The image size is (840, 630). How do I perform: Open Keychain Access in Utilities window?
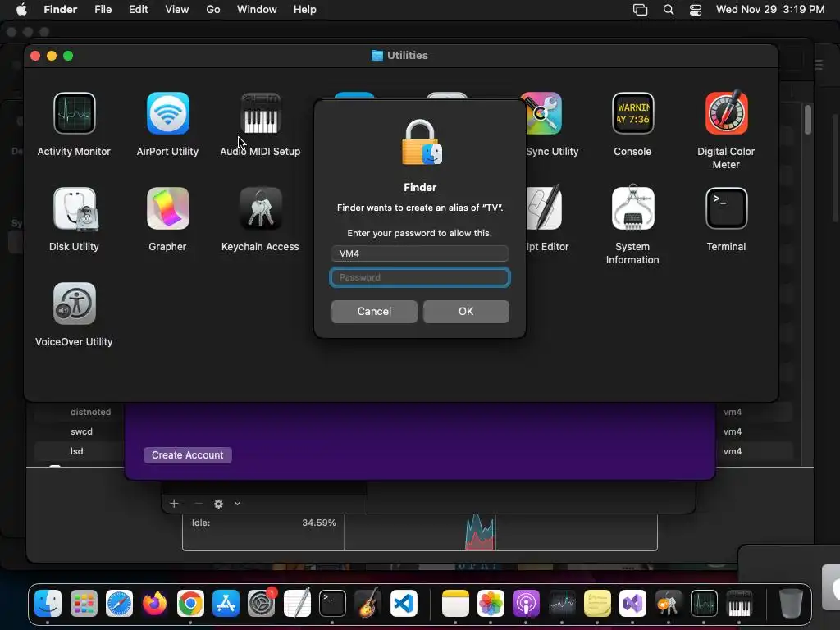pyautogui.click(x=260, y=208)
